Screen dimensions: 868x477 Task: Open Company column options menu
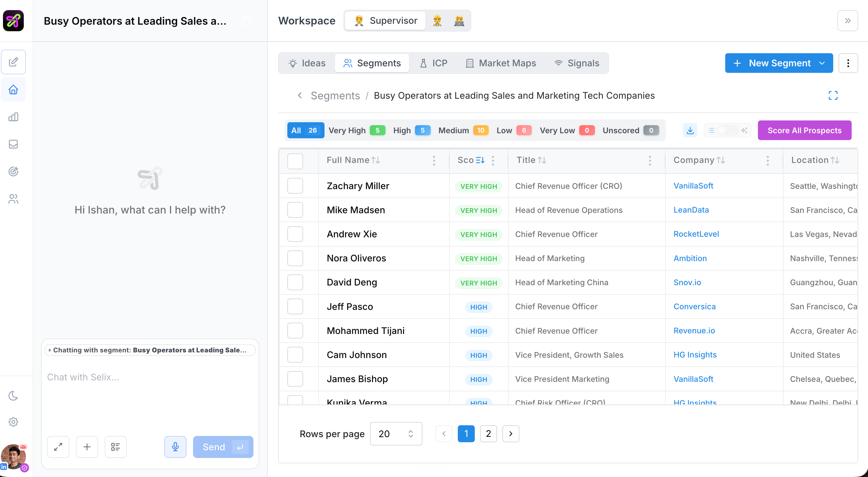[767, 161]
